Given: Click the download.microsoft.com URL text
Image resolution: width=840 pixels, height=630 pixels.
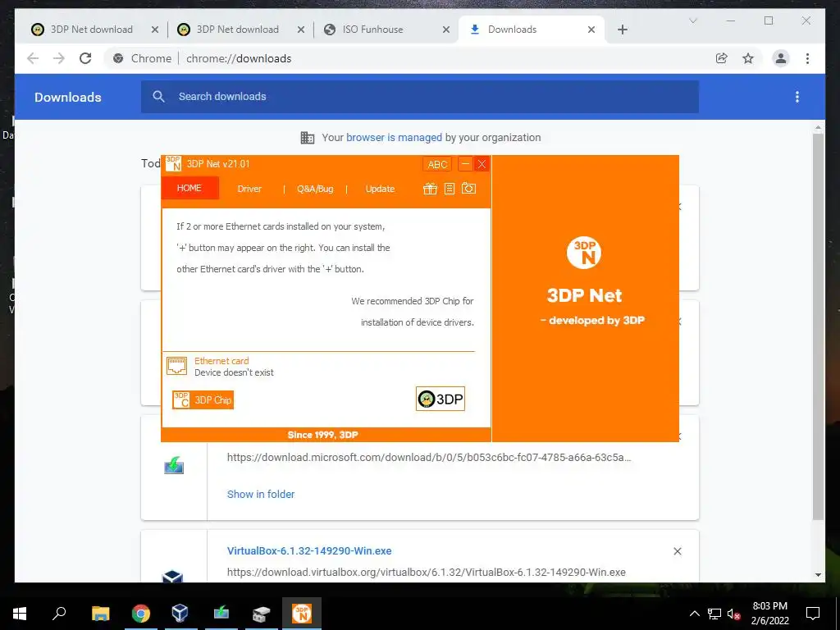Looking at the screenshot, I should [428, 458].
